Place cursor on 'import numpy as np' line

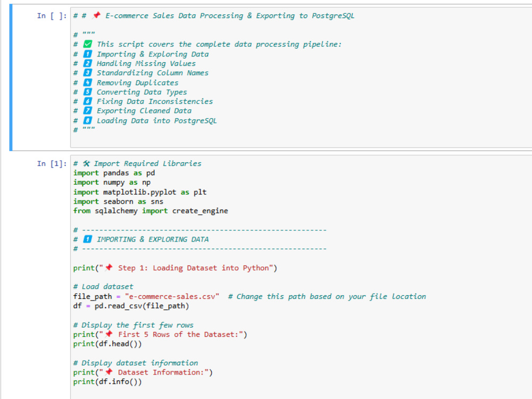point(112,182)
